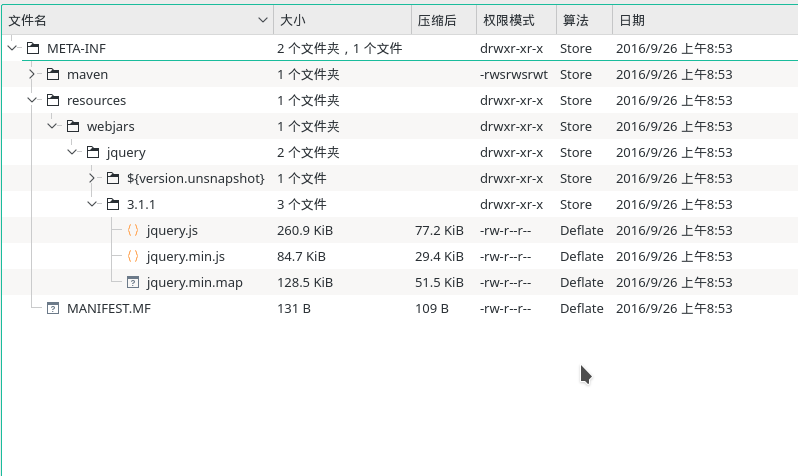This screenshot has width=798, height=476.
Task: Click the 29.4 KiB compressed size
Action: 439,256
